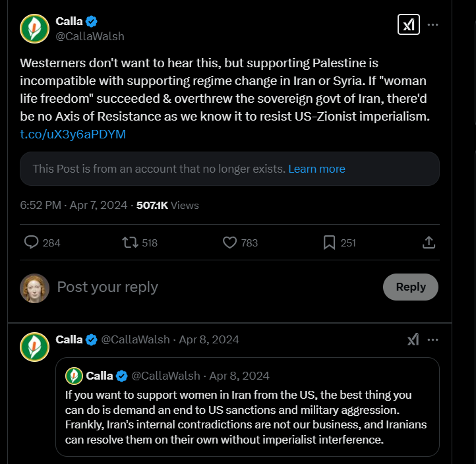
Task: Click Learn more about deleted account
Action: pyautogui.click(x=316, y=169)
